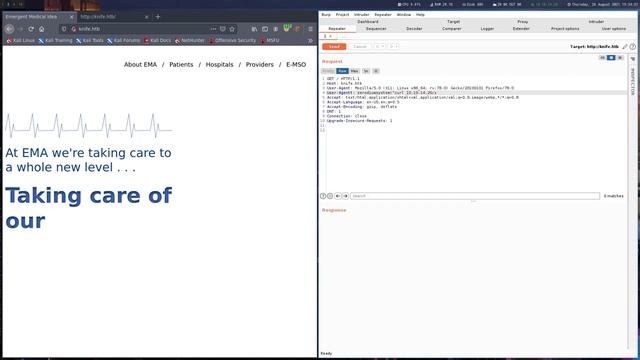Open the Window menu in Burp

tap(404, 15)
